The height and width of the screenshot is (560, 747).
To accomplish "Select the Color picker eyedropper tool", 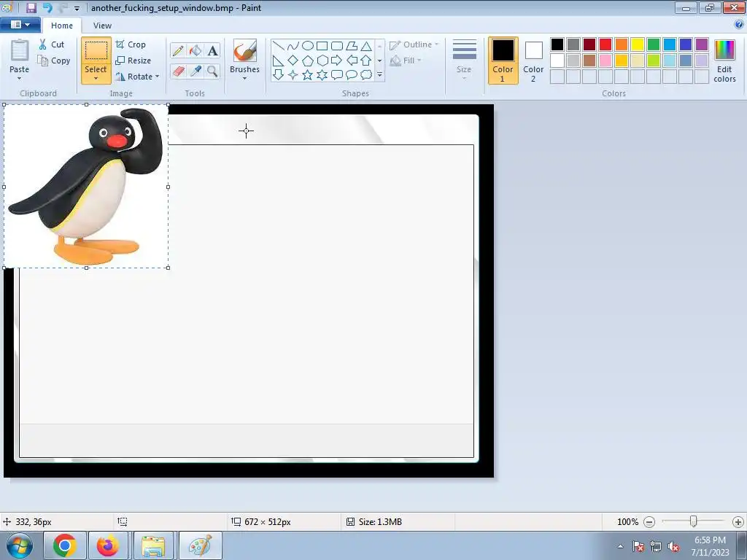I will (196, 71).
